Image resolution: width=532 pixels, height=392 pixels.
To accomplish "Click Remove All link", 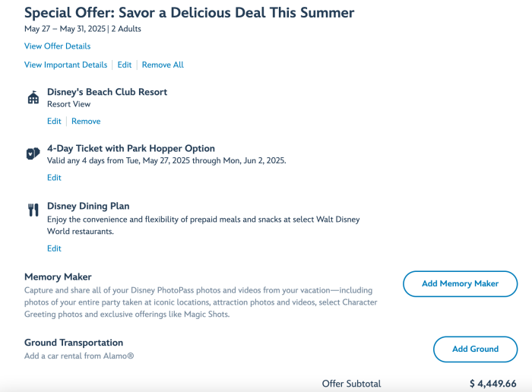I will 163,65.
